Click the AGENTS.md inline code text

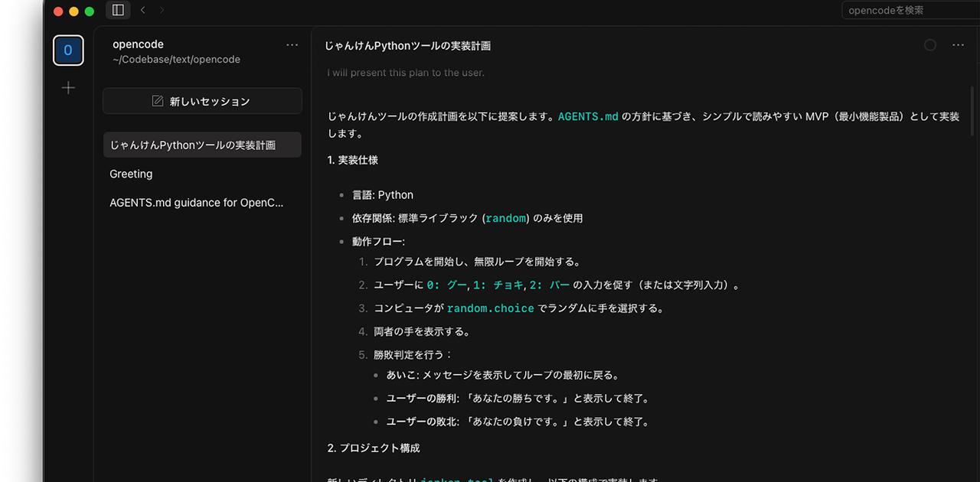(588, 117)
